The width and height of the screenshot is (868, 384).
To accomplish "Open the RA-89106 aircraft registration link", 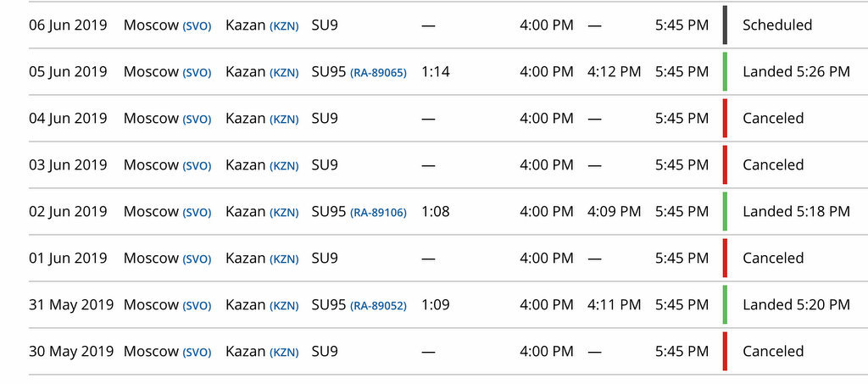I will (378, 213).
